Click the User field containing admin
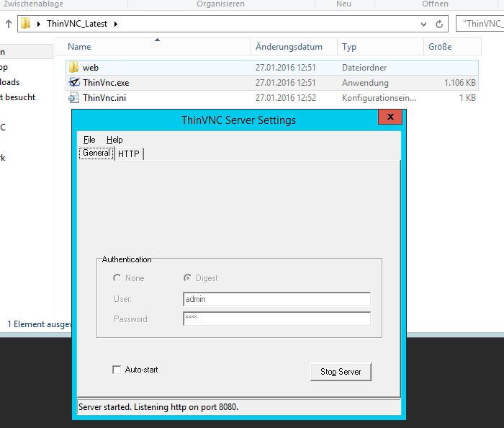Image resolution: width=504 pixels, height=428 pixels. coord(276,299)
